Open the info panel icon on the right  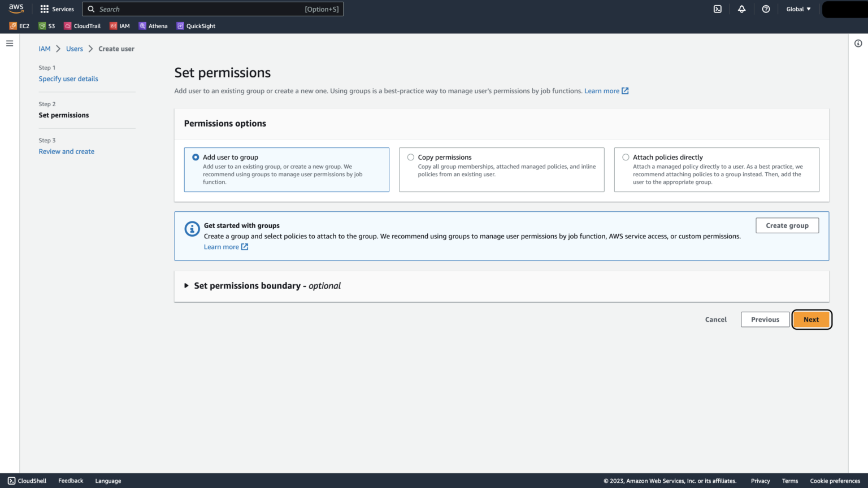[x=858, y=43]
